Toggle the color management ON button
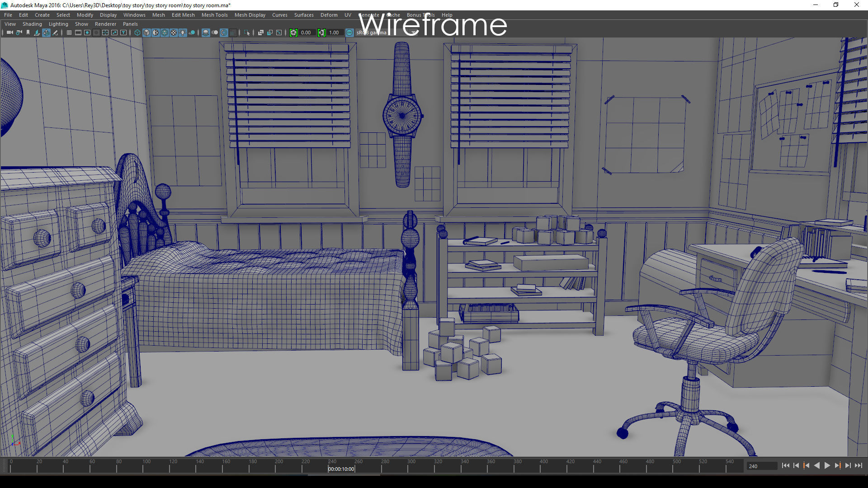The height and width of the screenshot is (488, 868). (x=349, y=33)
